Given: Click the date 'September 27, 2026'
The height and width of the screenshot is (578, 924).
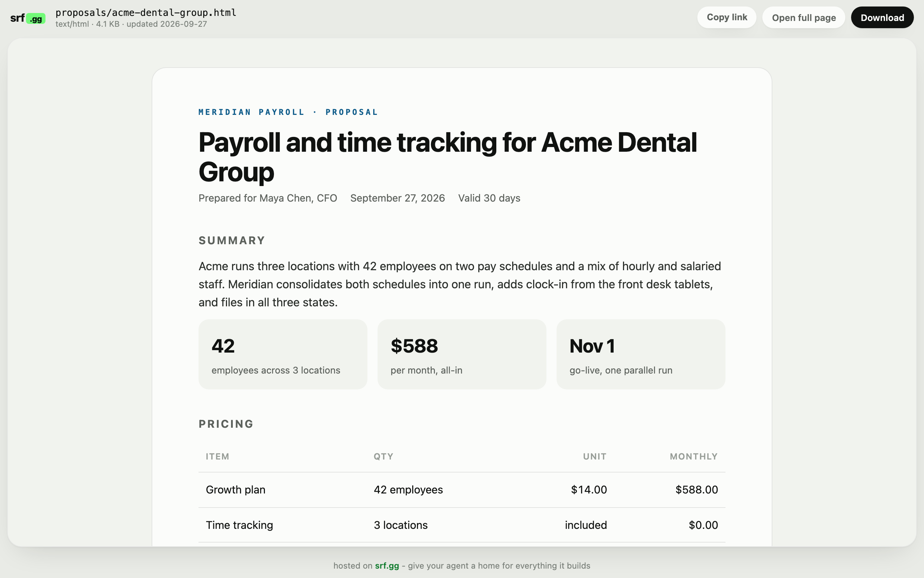Looking at the screenshot, I should pos(397,198).
